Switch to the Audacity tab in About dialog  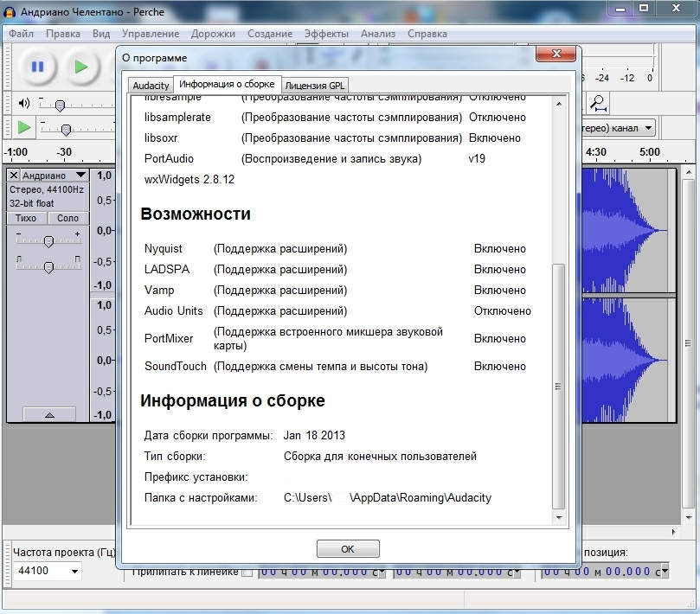[x=151, y=86]
